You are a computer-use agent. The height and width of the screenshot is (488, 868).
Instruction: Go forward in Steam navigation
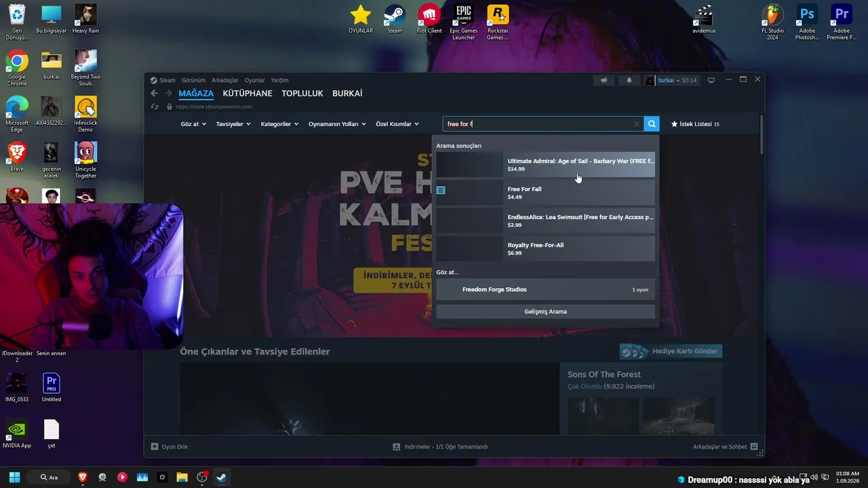pos(167,94)
